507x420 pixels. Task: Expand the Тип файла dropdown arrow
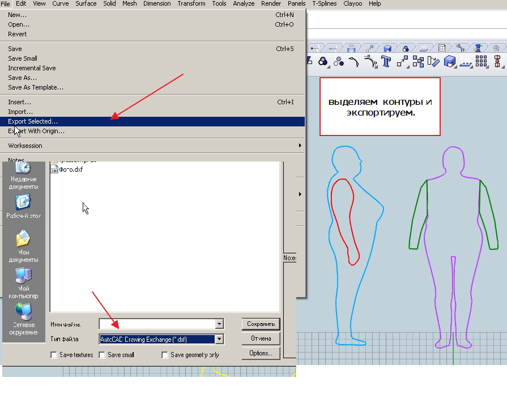tap(219, 339)
